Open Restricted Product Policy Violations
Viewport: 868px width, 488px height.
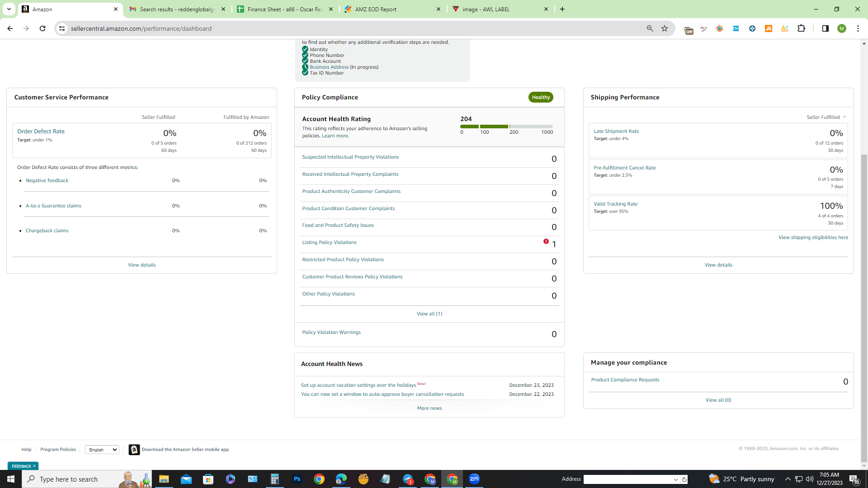[x=343, y=259]
